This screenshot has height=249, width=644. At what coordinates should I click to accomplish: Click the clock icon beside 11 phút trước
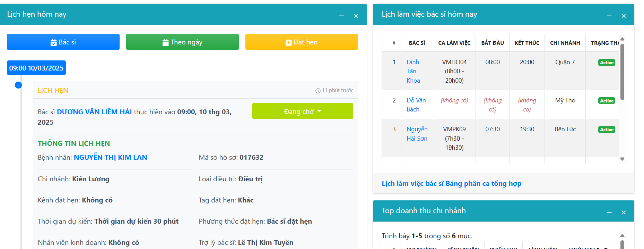318,91
